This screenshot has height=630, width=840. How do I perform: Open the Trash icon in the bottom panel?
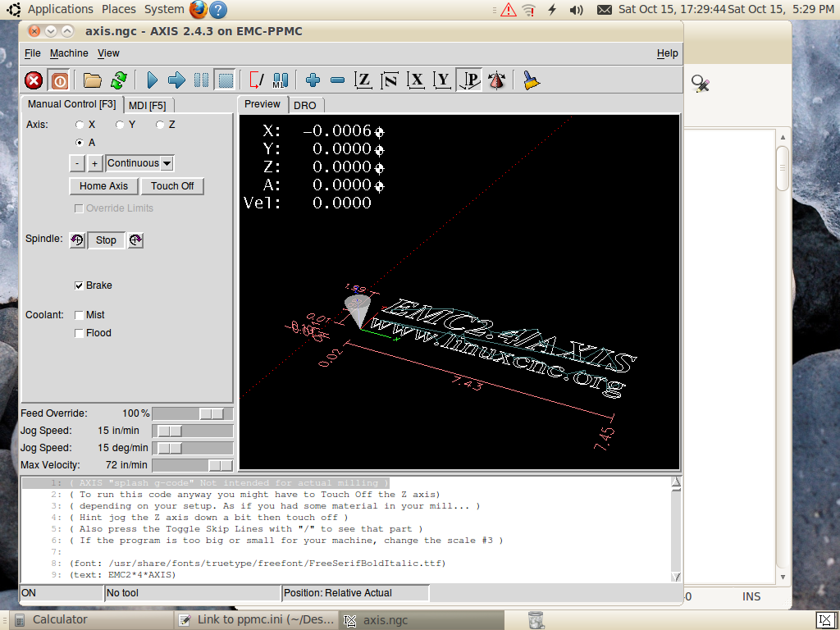(x=536, y=620)
